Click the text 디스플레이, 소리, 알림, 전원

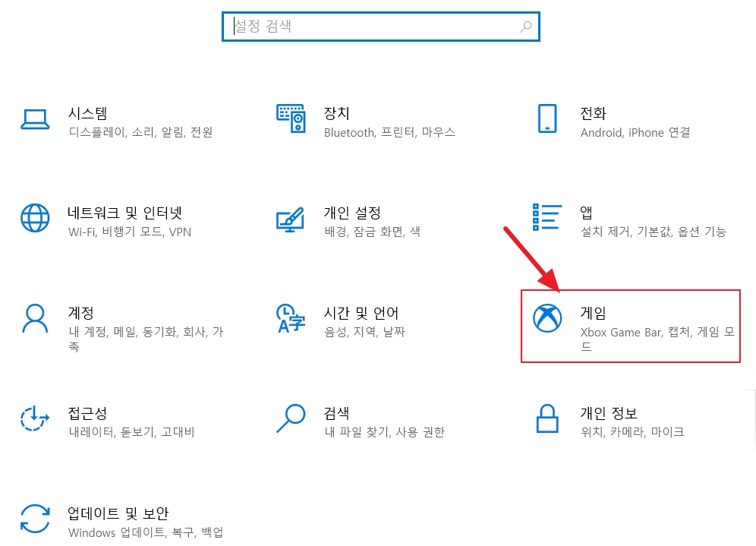[x=140, y=132]
